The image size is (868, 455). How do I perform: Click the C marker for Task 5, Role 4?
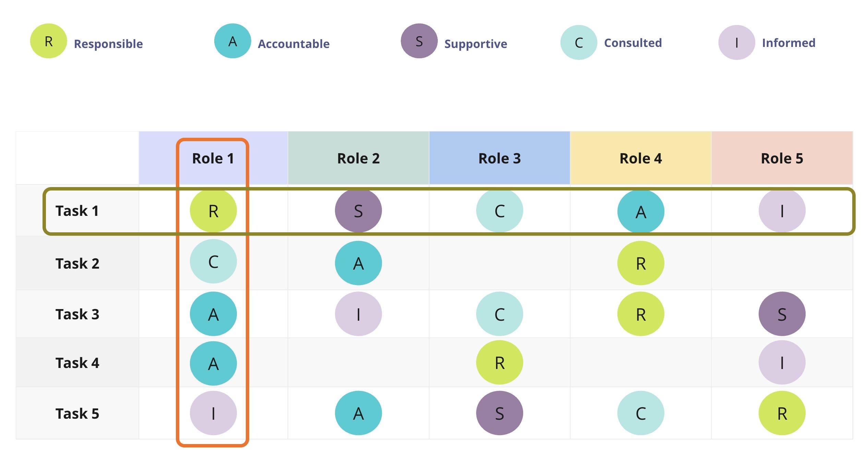point(640,413)
